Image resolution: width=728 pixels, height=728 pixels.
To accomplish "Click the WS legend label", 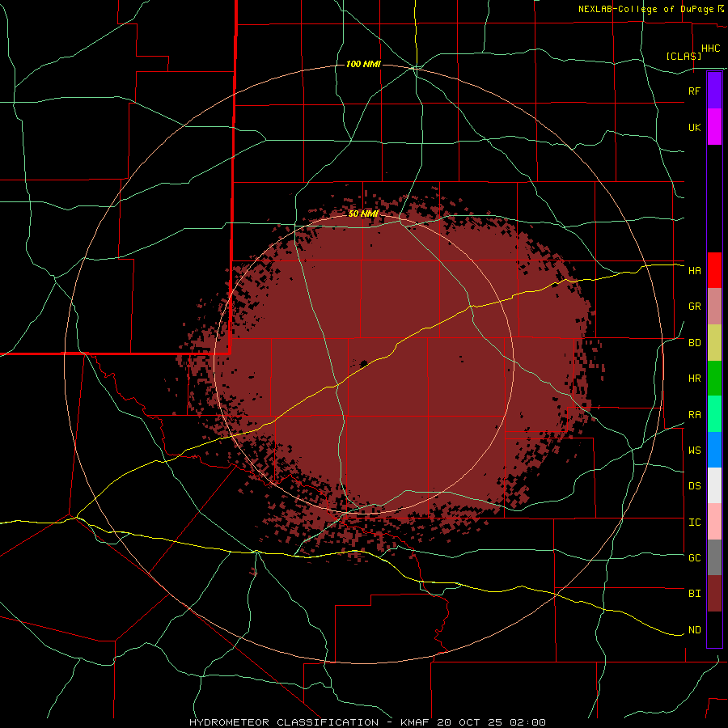I will [694, 451].
